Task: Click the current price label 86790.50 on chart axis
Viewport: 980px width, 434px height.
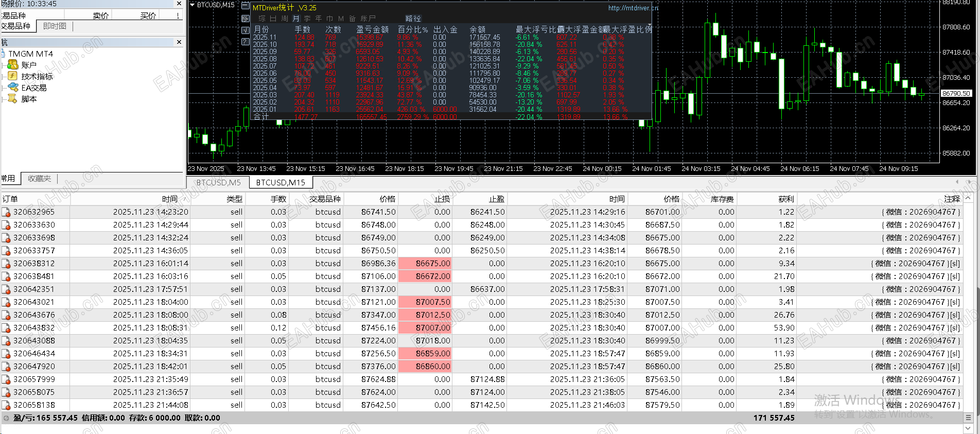Action: pyautogui.click(x=956, y=94)
